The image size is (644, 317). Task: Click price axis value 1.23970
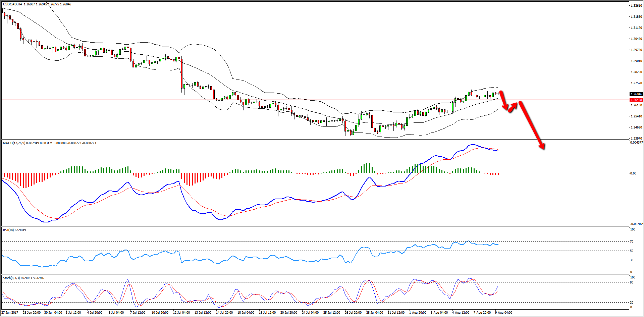point(637,138)
